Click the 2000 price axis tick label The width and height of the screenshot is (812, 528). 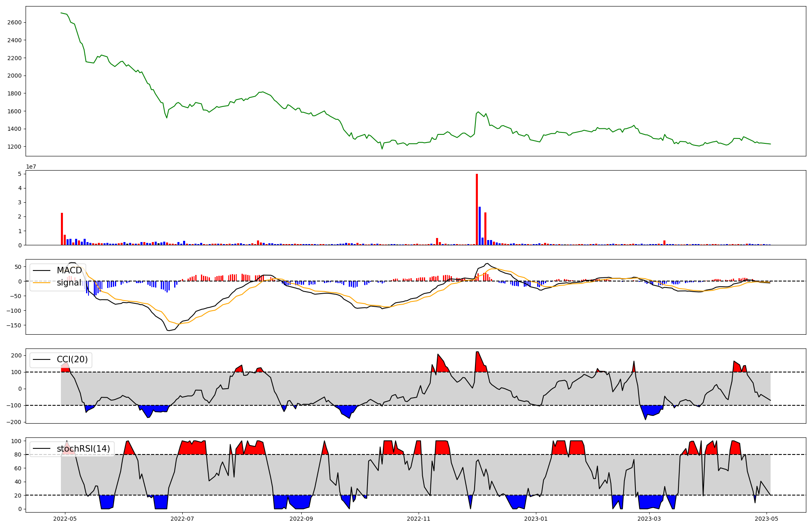(14, 76)
